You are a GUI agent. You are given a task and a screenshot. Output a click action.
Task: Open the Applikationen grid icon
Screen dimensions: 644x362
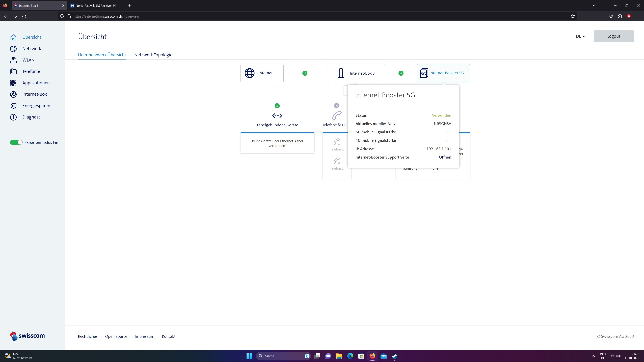[x=13, y=83]
